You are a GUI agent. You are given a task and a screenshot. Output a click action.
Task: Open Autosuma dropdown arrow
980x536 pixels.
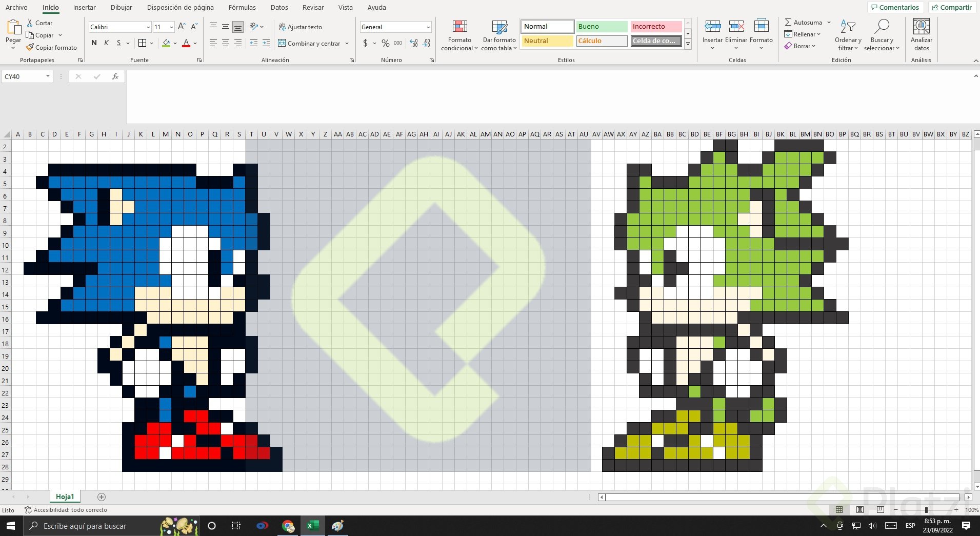(x=829, y=23)
